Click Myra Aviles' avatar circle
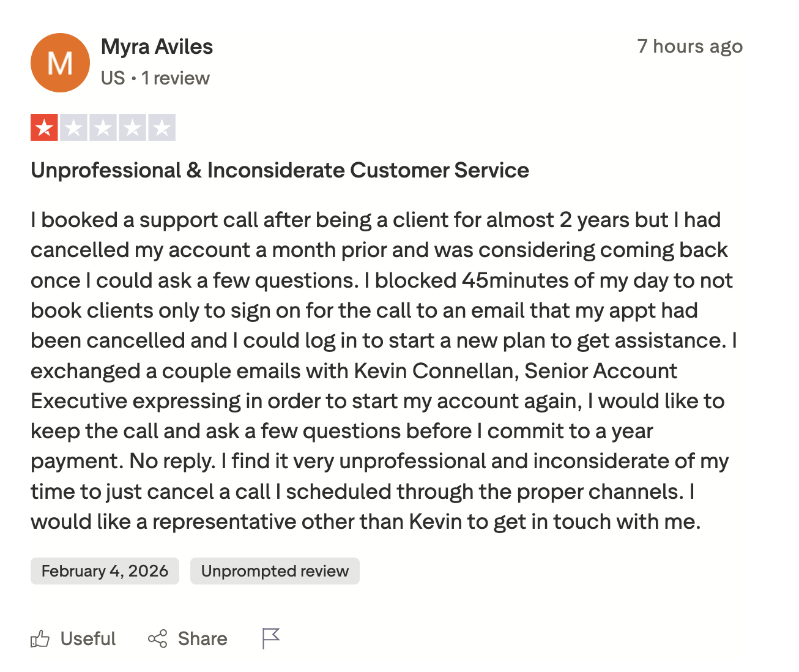Viewport: 799px width, 672px height. pos(60,62)
